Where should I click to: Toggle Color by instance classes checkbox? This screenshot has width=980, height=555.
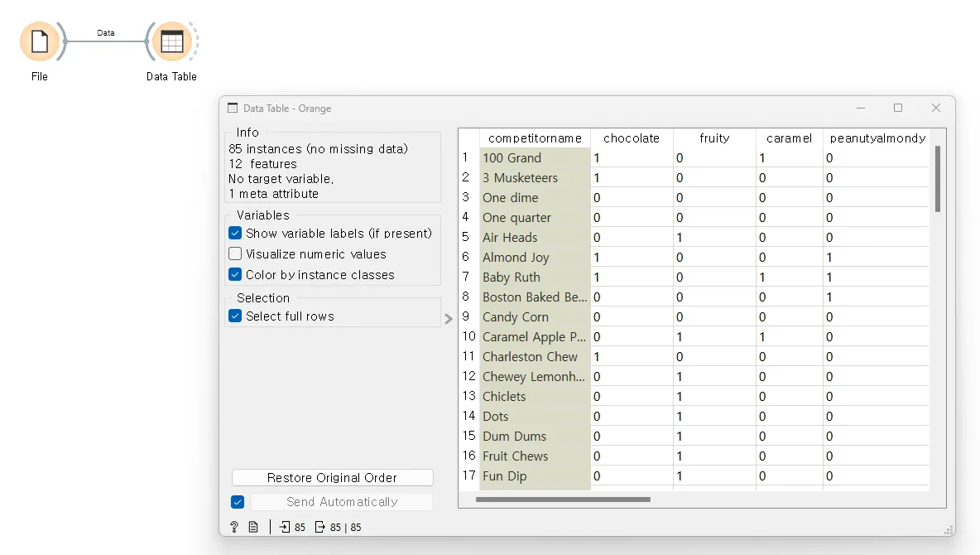(x=235, y=275)
